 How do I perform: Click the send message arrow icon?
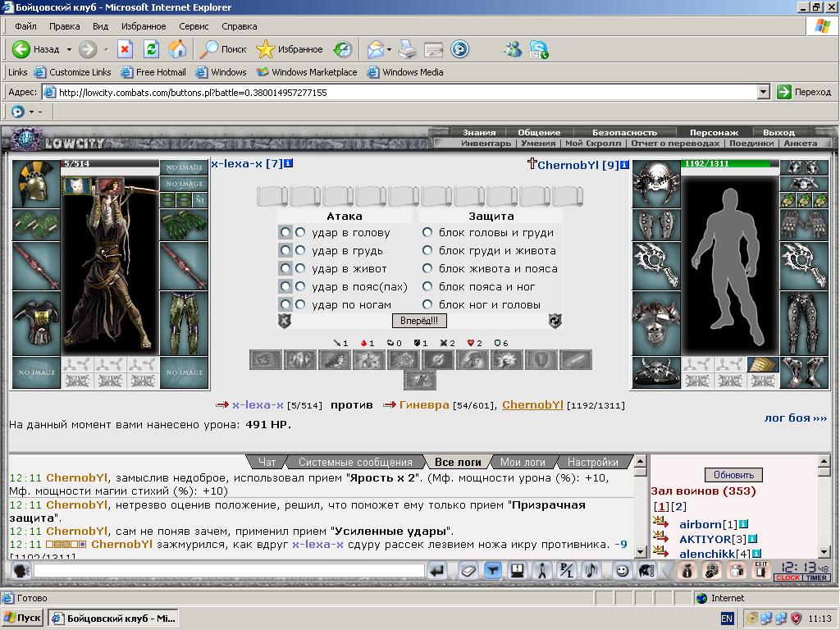tap(438, 571)
